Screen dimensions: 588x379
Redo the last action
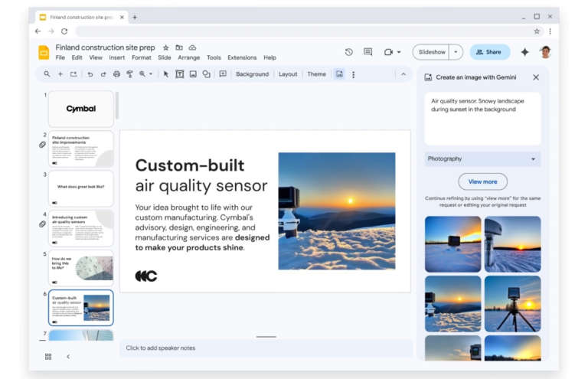pyautogui.click(x=103, y=74)
